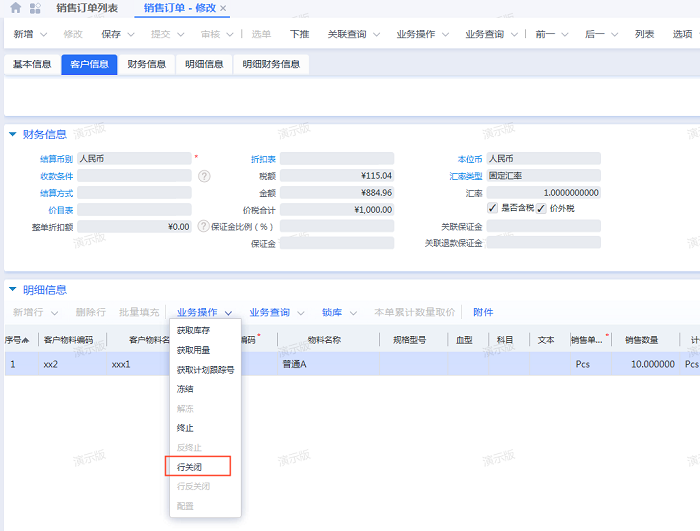Click the 附件 link in detail toolbar
The image size is (700, 531).
tap(483, 313)
